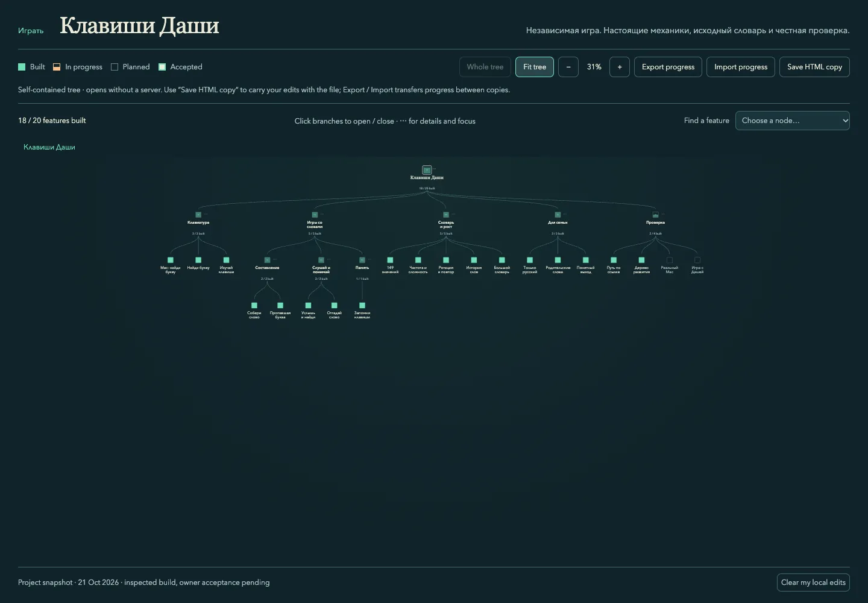Collapse the 'Составление' sub-branch node

[x=267, y=260]
